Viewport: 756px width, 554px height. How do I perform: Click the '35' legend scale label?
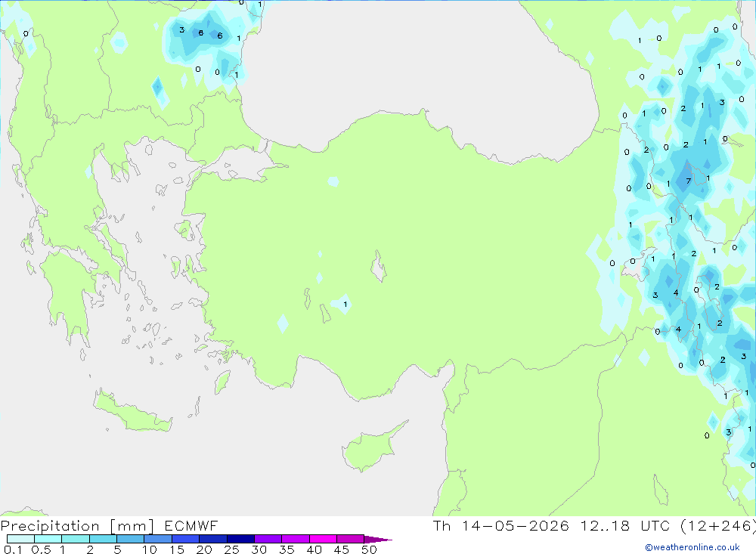point(287,549)
